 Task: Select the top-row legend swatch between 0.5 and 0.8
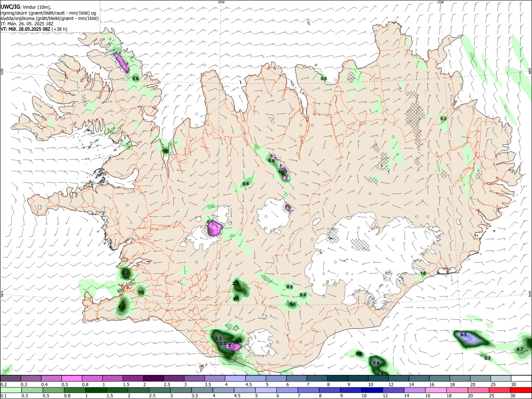pyautogui.click(x=71, y=378)
